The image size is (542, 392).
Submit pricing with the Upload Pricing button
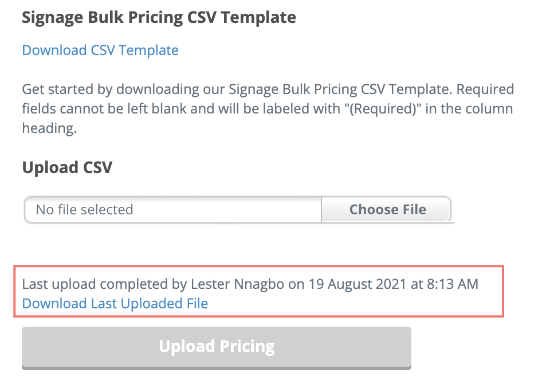coord(216,347)
